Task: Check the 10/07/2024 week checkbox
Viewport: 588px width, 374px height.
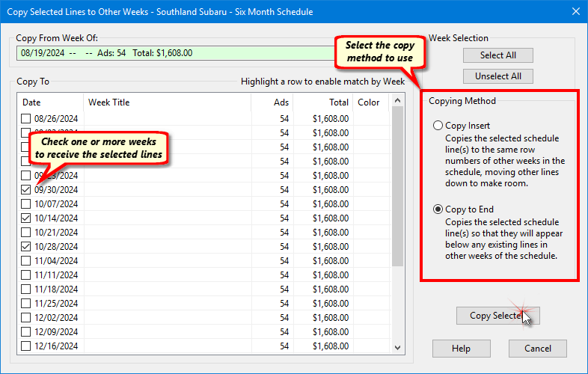Action: click(x=25, y=204)
